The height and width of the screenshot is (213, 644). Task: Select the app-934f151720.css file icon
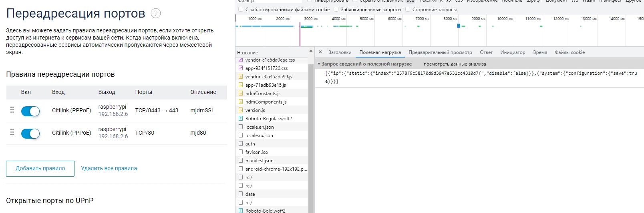pyautogui.click(x=241, y=68)
